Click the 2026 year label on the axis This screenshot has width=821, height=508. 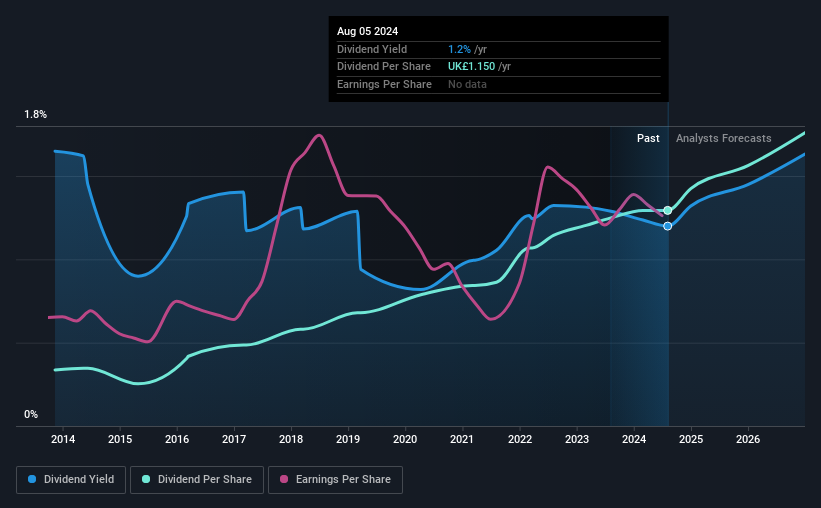tap(748, 439)
